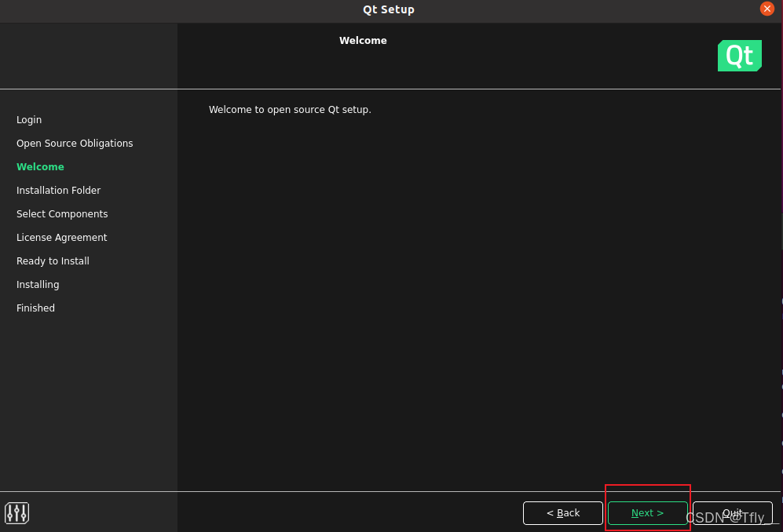Select the Installation Folder step
The width and height of the screenshot is (783, 532).
pos(58,190)
